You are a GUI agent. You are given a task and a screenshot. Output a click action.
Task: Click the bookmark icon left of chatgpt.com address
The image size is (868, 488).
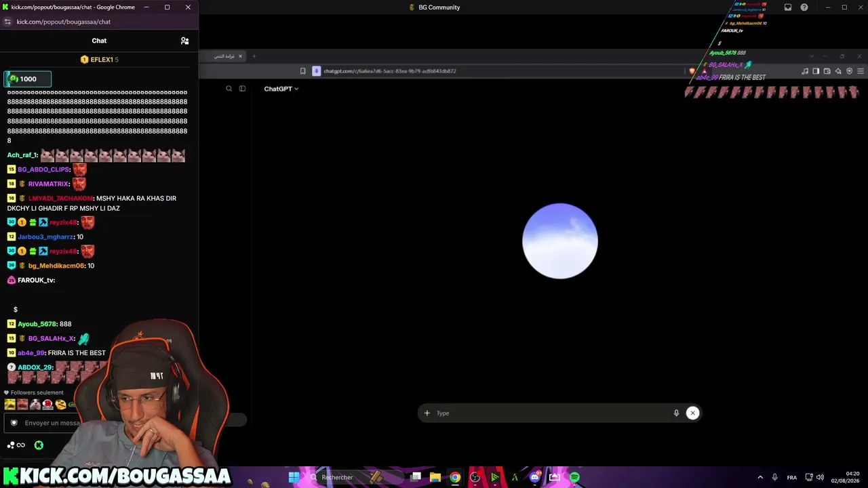pyautogui.click(x=302, y=71)
